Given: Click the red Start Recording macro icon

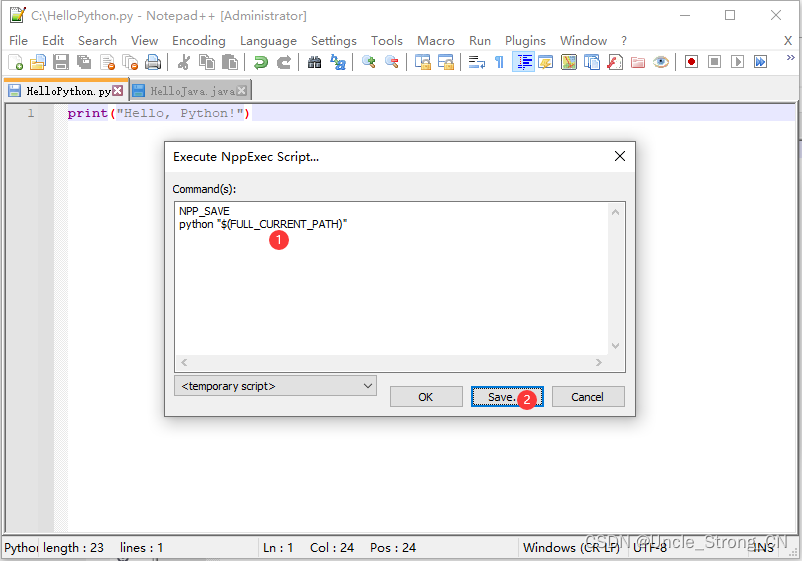Looking at the screenshot, I should click(692, 62).
